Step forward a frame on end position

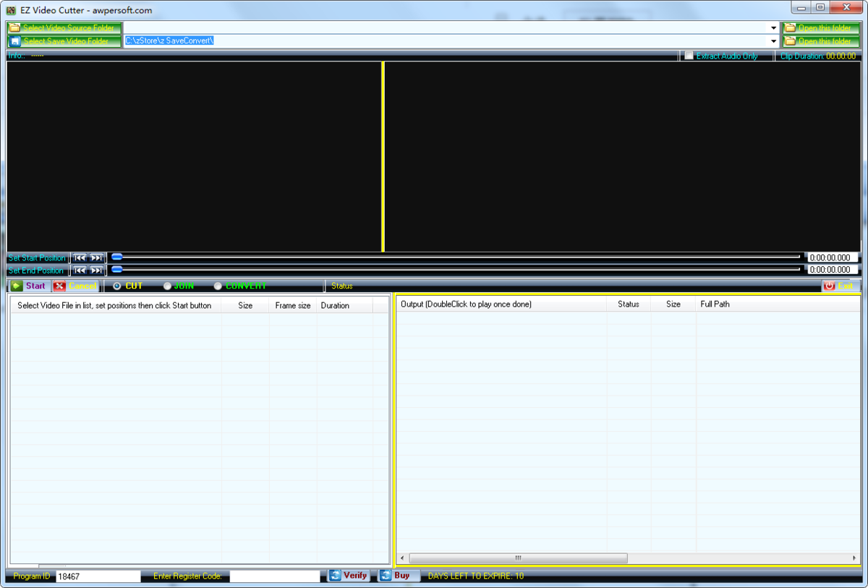click(x=96, y=270)
